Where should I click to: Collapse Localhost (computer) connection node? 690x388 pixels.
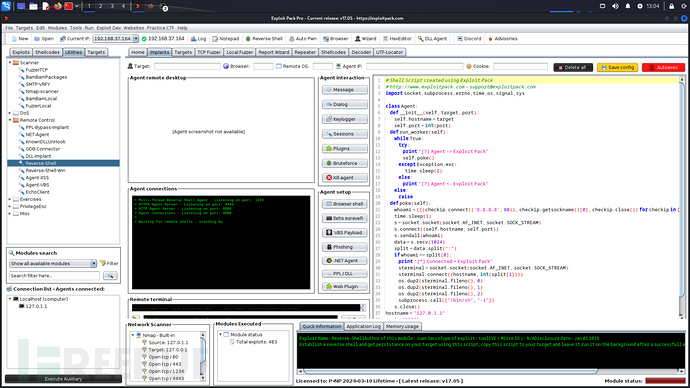(10, 299)
